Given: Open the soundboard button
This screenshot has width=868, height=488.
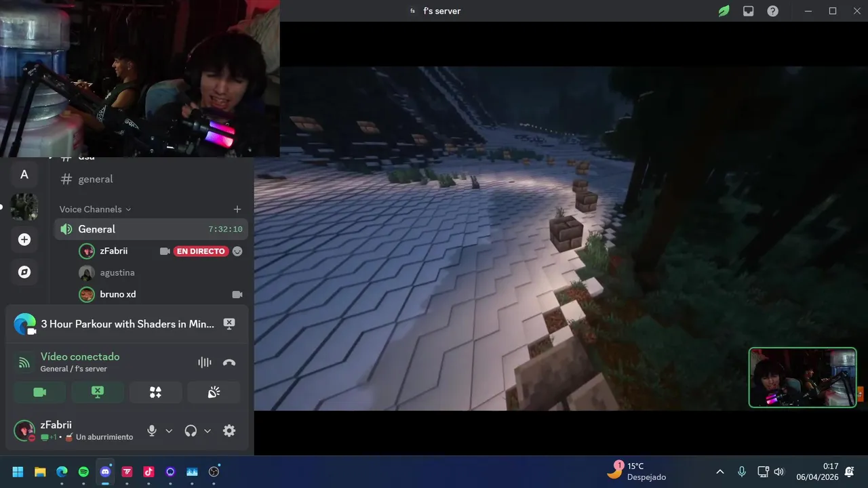Looking at the screenshot, I should coord(214,392).
